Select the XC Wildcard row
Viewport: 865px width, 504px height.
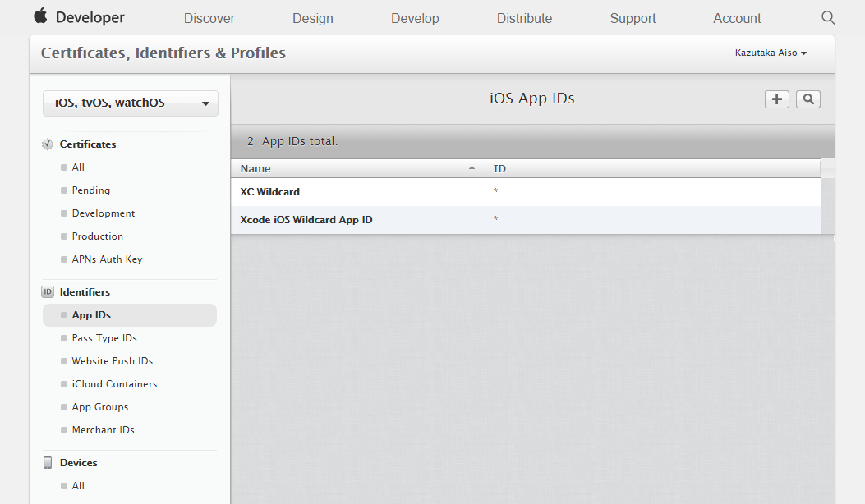526,192
